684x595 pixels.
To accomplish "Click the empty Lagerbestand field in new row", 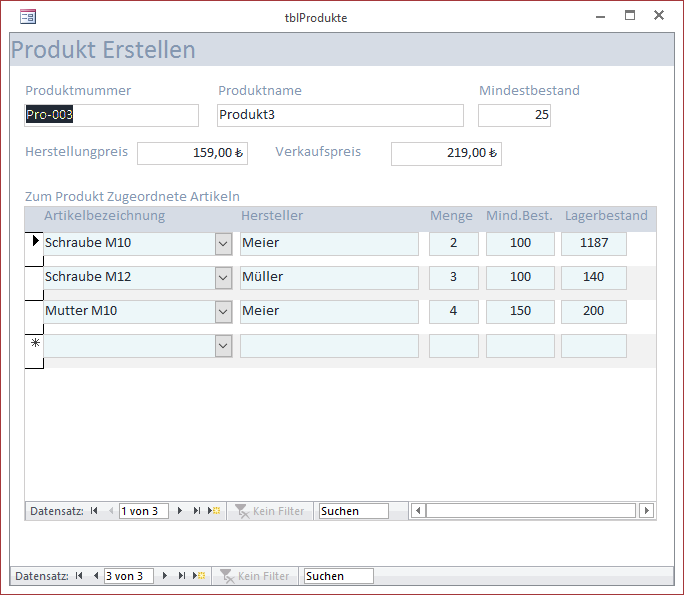I will tap(594, 346).
